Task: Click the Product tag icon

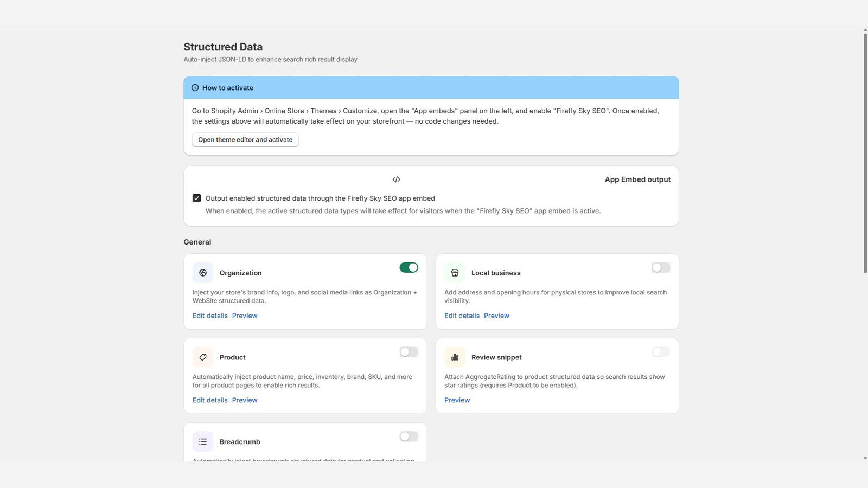Action: (x=203, y=357)
